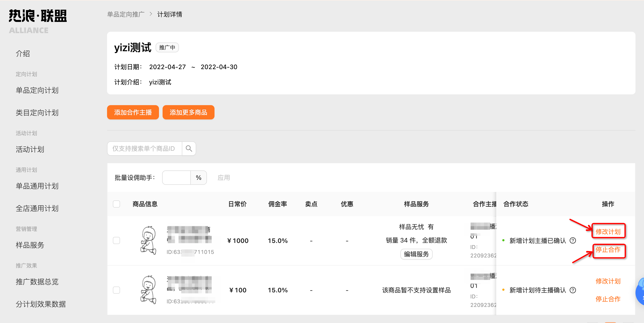The image size is (644, 323).
Task: Click the 佣金率 column header
Action: (x=277, y=204)
